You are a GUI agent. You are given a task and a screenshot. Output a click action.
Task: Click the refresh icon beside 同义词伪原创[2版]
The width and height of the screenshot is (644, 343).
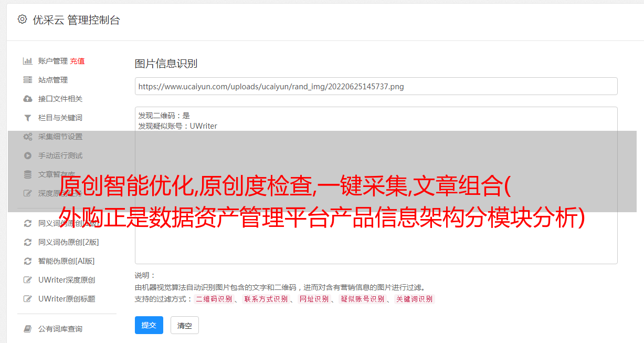(x=28, y=242)
